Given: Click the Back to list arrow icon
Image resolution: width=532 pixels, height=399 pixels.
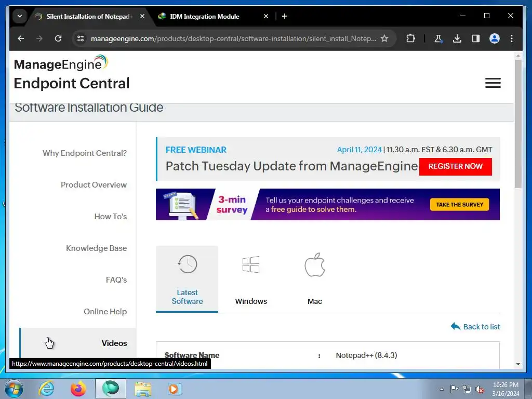Looking at the screenshot, I should [455, 326].
